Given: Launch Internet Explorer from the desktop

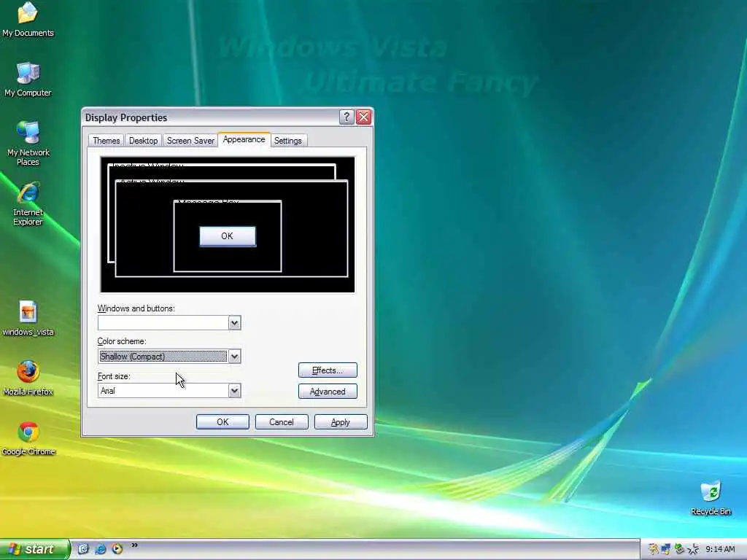Looking at the screenshot, I should point(28,203).
